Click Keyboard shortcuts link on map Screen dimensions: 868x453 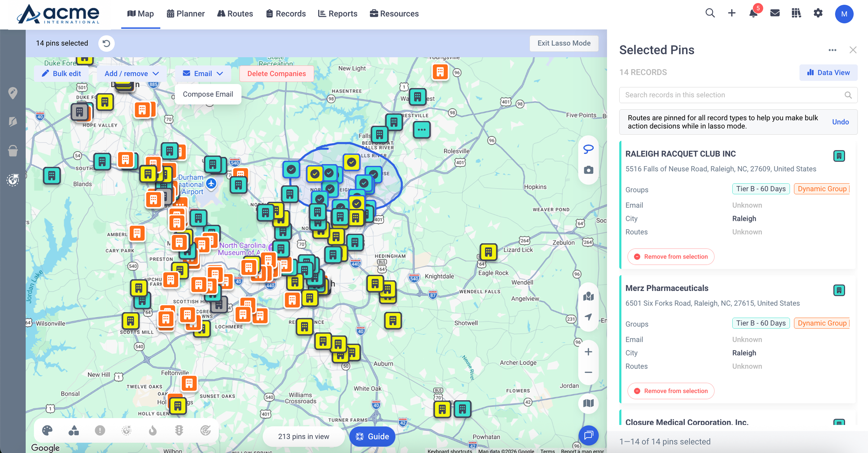coord(449,450)
